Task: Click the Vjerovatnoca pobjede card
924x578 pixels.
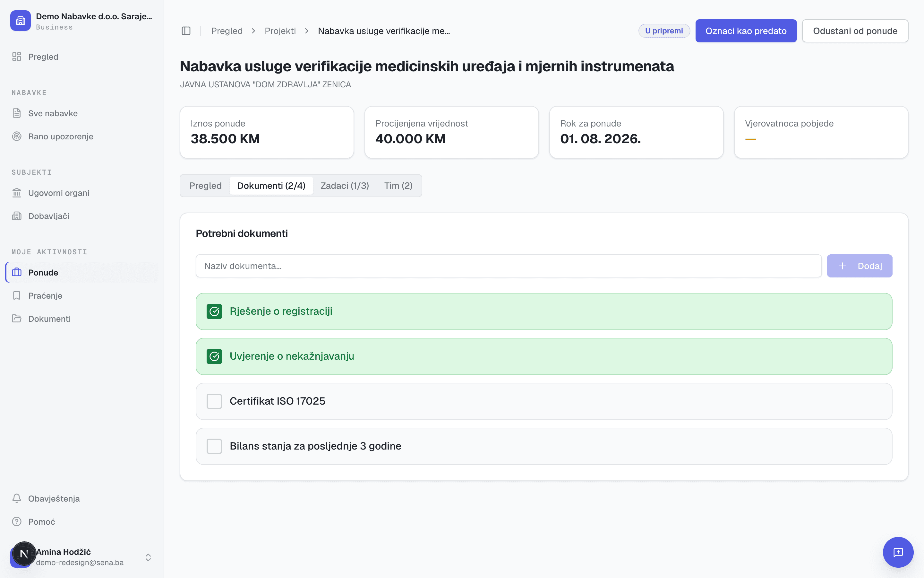Action: (x=821, y=132)
